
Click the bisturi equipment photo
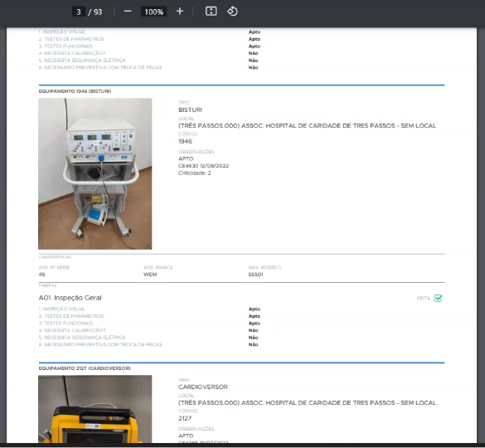click(95, 173)
